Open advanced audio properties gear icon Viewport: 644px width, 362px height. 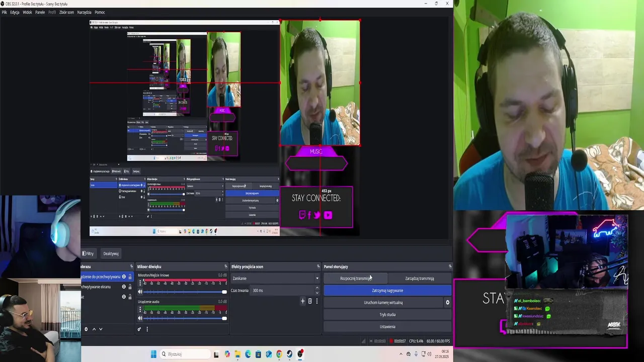139,329
